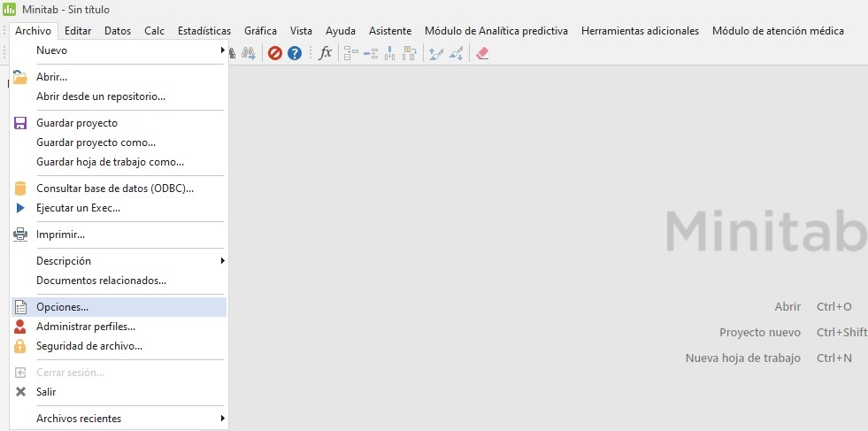Click the binoculars find-next icon

249,53
